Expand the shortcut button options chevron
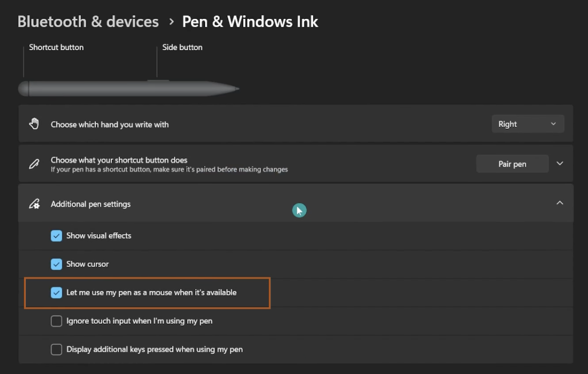Image resolution: width=588 pixels, height=374 pixels. tap(560, 163)
